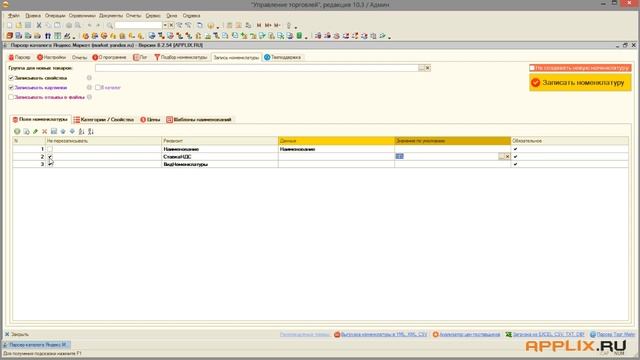Screen dimensions: 640x360
Task: Open the Техподдержка tab
Action: tap(282, 58)
